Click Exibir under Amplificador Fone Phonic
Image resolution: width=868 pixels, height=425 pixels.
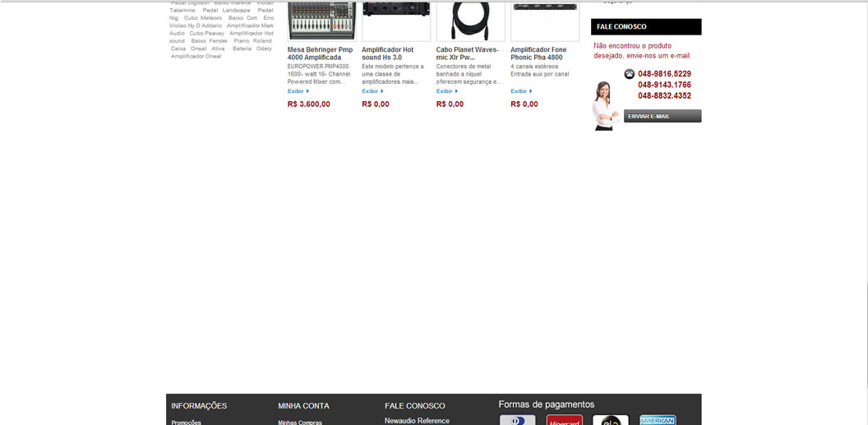pyautogui.click(x=521, y=91)
